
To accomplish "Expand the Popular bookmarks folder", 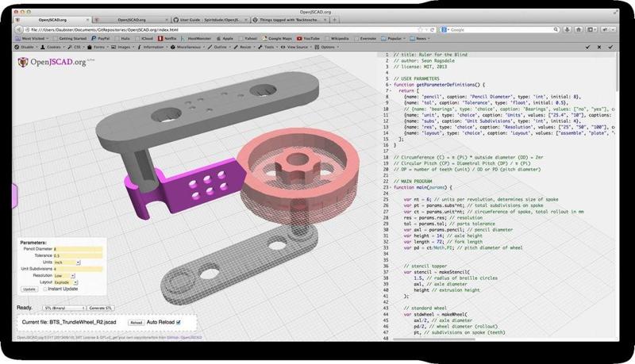I will pyautogui.click(x=393, y=38).
